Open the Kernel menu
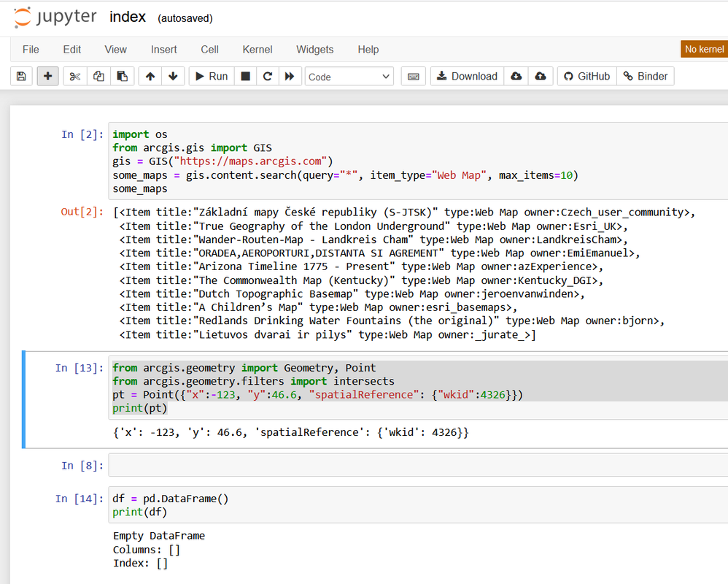 [257, 50]
